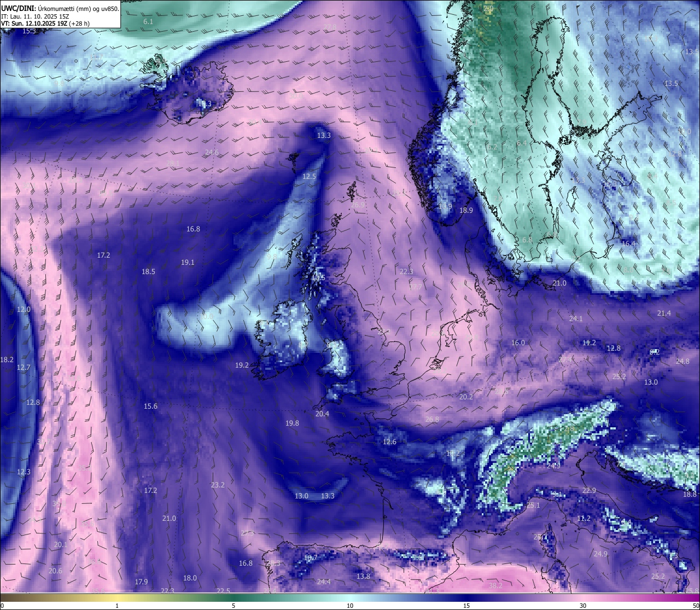Image resolution: width=700 pixels, height=610 pixels.
Task: Click the 12.7 value at the left edge
Action: tap(24, 367)
